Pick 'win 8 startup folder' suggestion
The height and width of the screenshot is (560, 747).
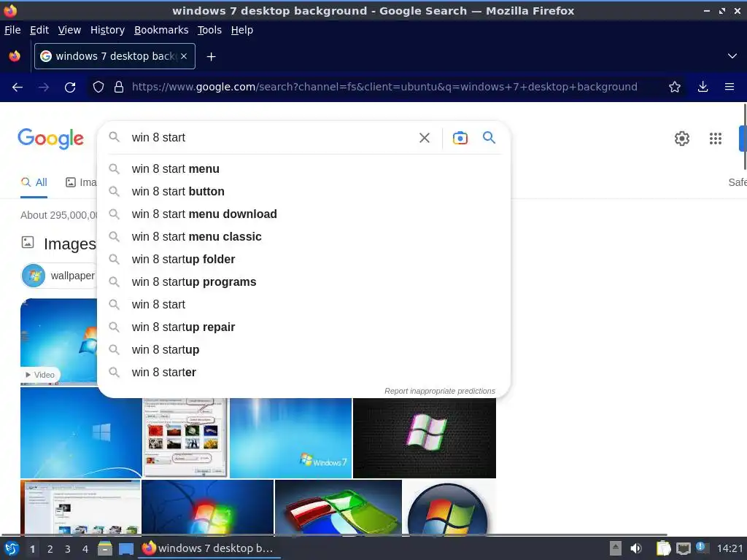click(303, 260)
